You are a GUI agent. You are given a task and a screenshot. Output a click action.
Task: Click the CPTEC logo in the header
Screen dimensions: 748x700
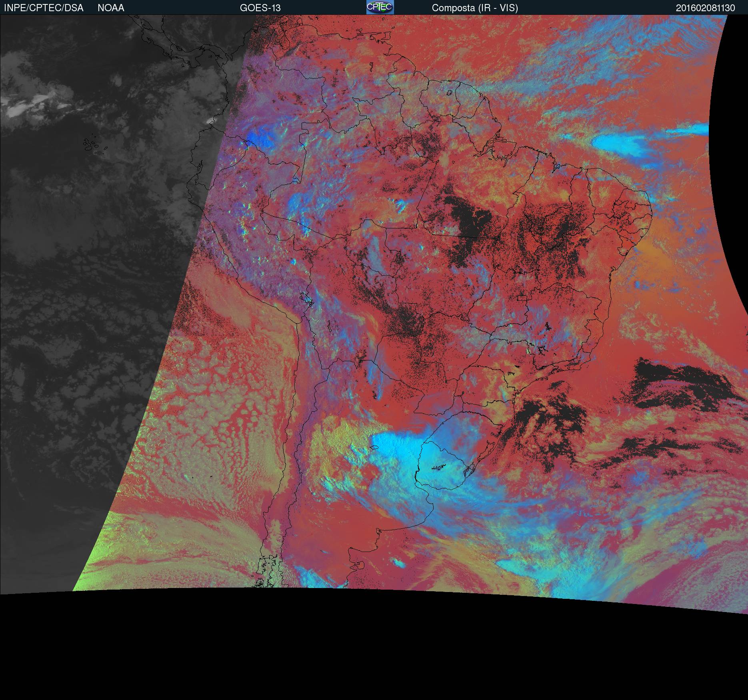click(380, 7)
